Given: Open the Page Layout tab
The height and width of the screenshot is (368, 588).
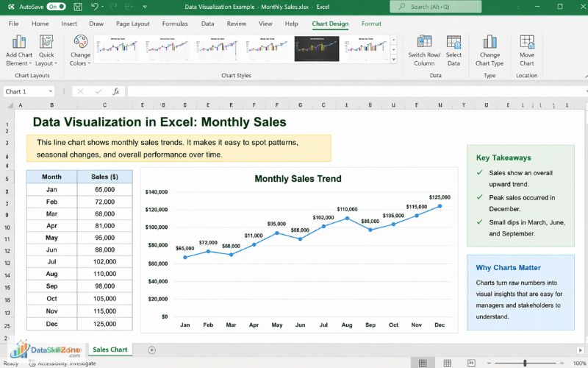Looking at the screenshot, I should (133, 24).
